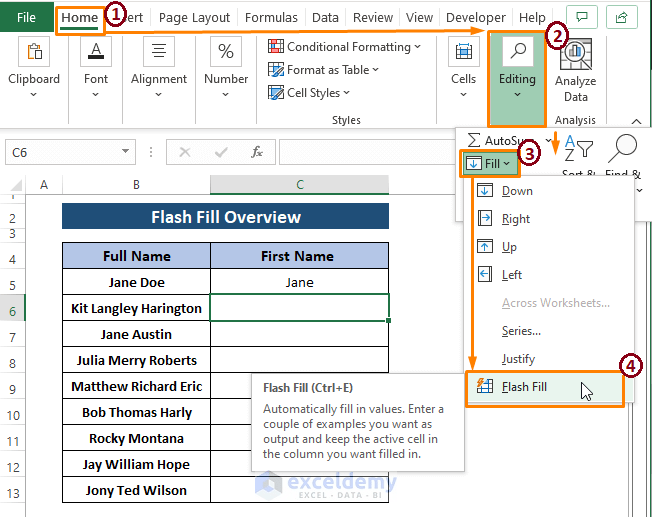The width and height of the screenshot is (652, 517).
Task: Click the Sort & Filter icon
Action: click(578, 148)
